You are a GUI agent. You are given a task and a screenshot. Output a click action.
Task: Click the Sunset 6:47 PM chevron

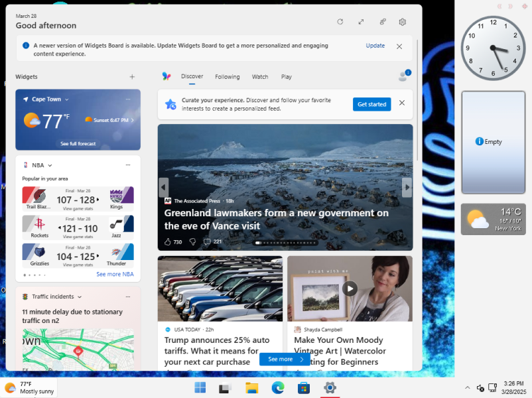pyautogui.click(x=132, y=120)
